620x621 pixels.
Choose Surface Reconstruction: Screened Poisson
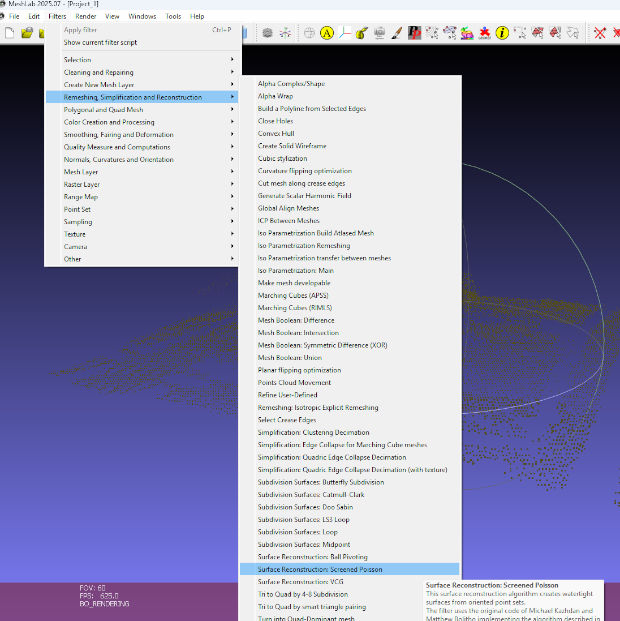pyautogui.click(x=320, y=569)
